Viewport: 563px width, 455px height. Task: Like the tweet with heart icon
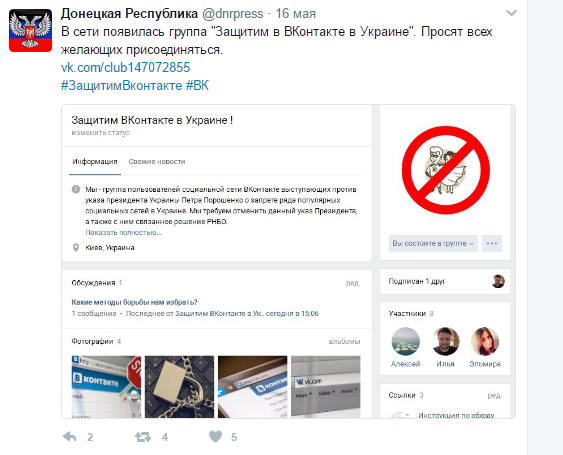[x=215, y=436]
